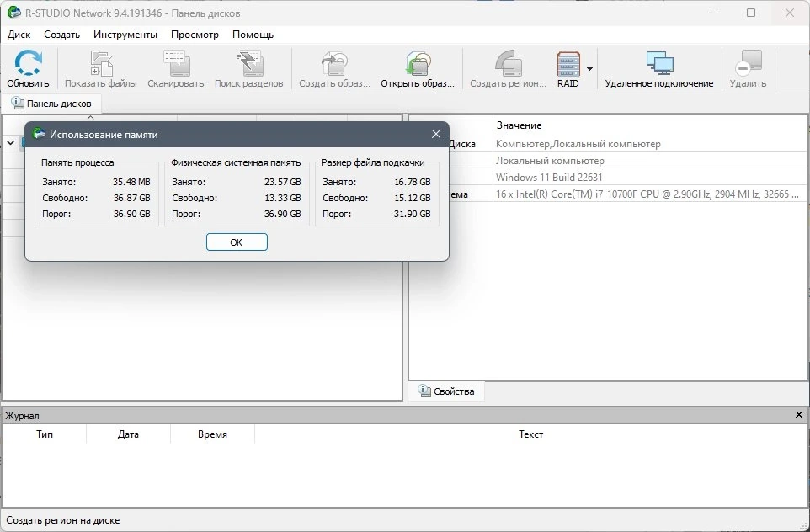Click the Тип column header in log
Screen dimensions: 810x532
coord(45,434)
